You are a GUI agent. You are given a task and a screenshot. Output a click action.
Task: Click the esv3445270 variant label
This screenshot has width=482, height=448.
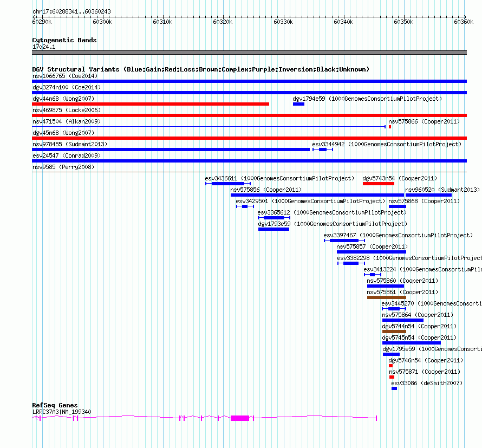tap(432, 303)
